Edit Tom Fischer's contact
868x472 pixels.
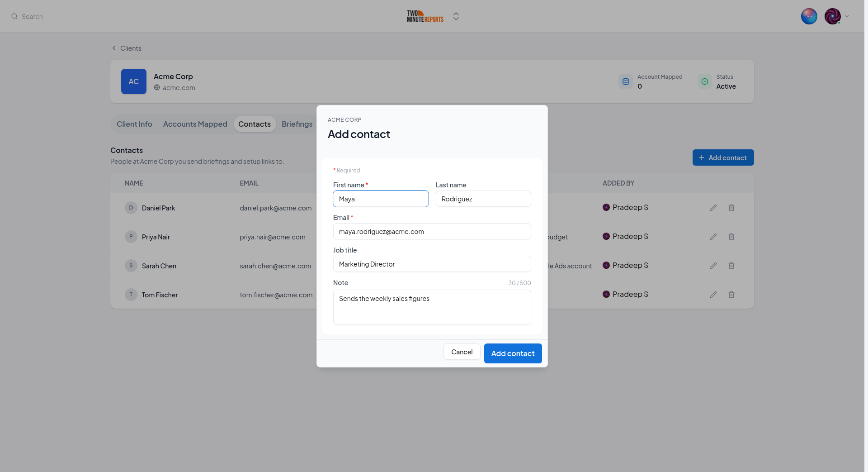[x=713, y=295]
